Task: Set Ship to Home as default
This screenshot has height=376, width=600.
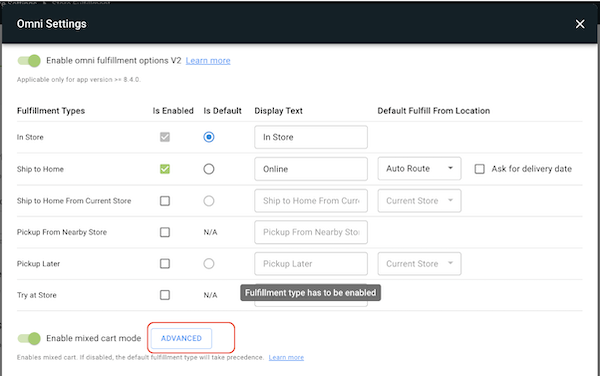Action: 209,169
